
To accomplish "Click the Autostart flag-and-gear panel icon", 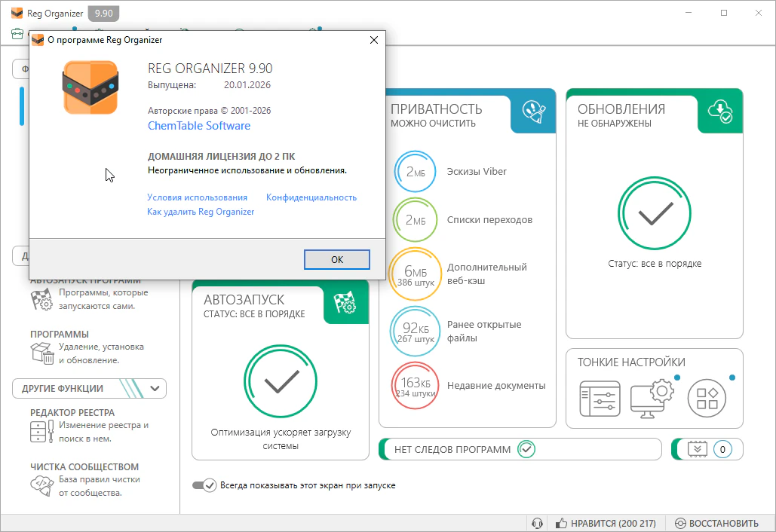I will click(345, 303).
